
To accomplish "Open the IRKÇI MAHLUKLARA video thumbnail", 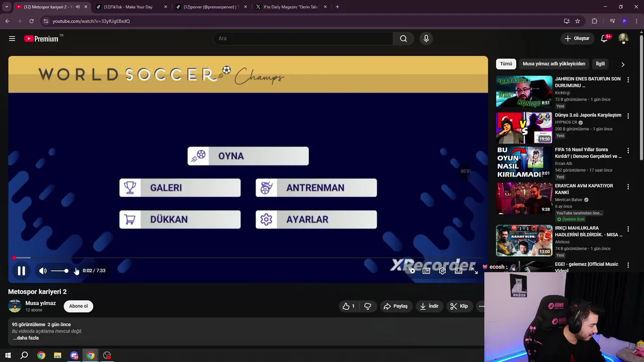I will click(524, 240).
